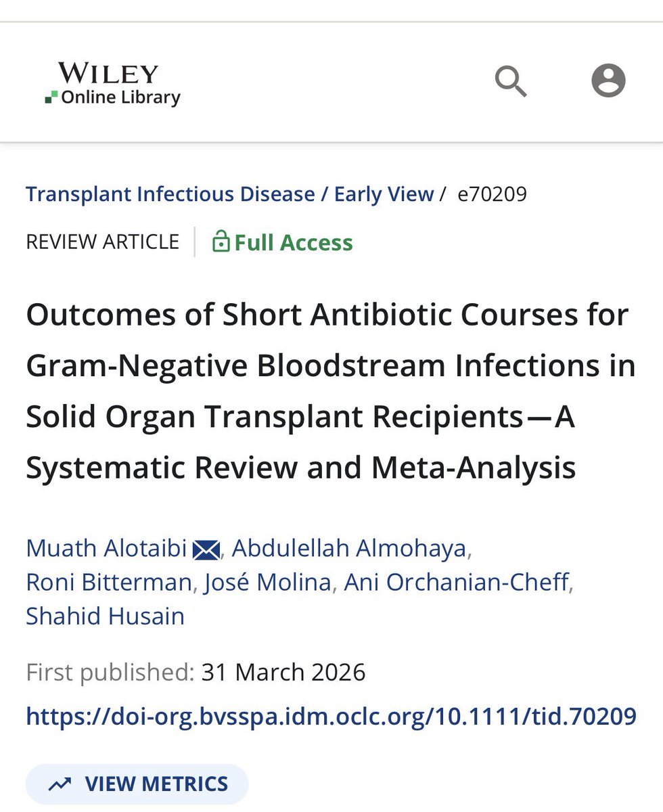This screenshot has height=812, width=663.
Task: Go to the Early View breadcrumb link
Action: point(384,194)
